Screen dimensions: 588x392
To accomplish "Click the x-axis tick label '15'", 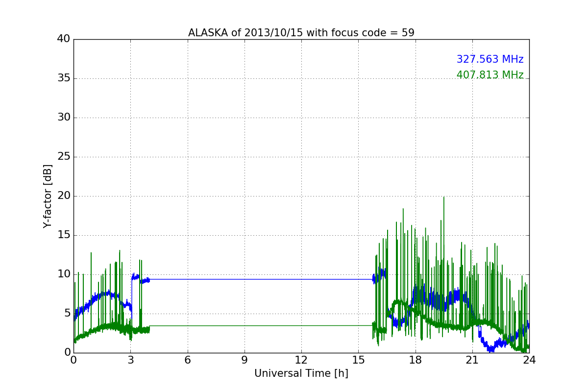I will coord(358,360).
